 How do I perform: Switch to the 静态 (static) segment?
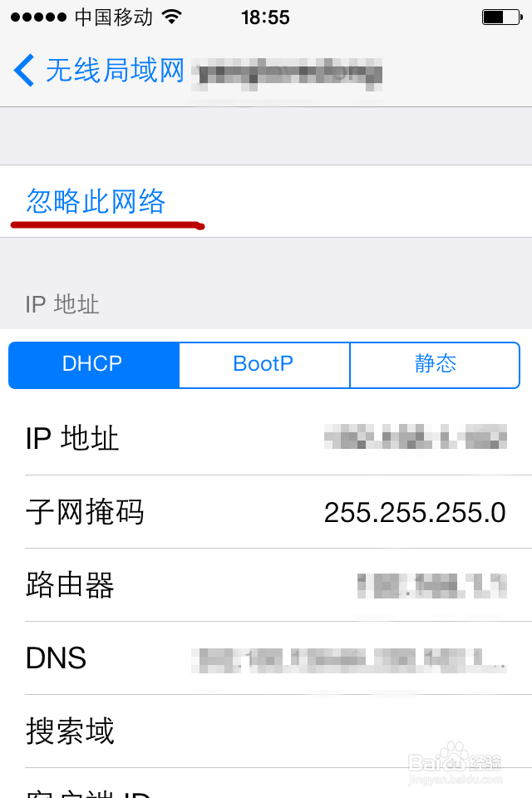click(435, 365)
